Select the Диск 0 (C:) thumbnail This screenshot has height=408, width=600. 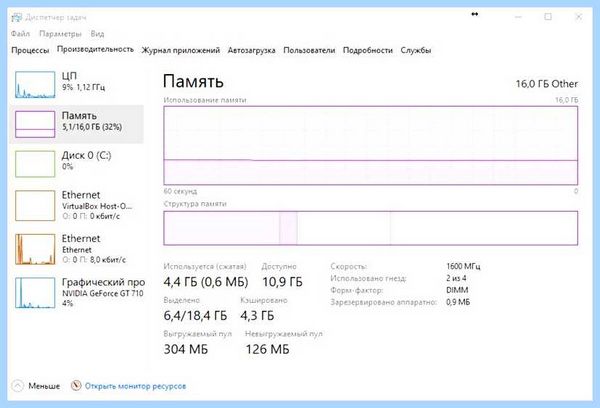(x=35, y=164)
